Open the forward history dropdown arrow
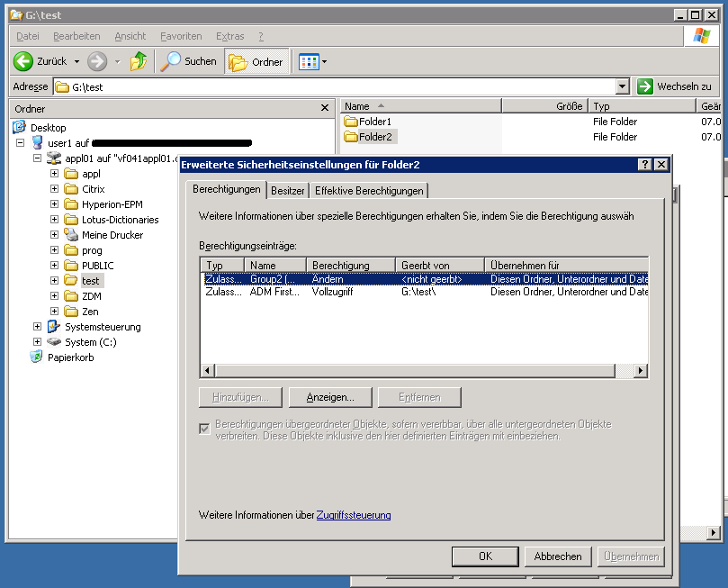The width and height of the screenshot is (728, 588). click(x=118, y=61)
